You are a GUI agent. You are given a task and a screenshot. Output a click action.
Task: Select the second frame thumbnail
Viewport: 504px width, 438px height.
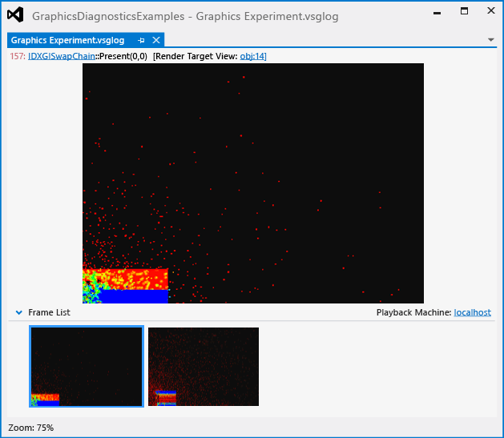(x=204, y=367)
